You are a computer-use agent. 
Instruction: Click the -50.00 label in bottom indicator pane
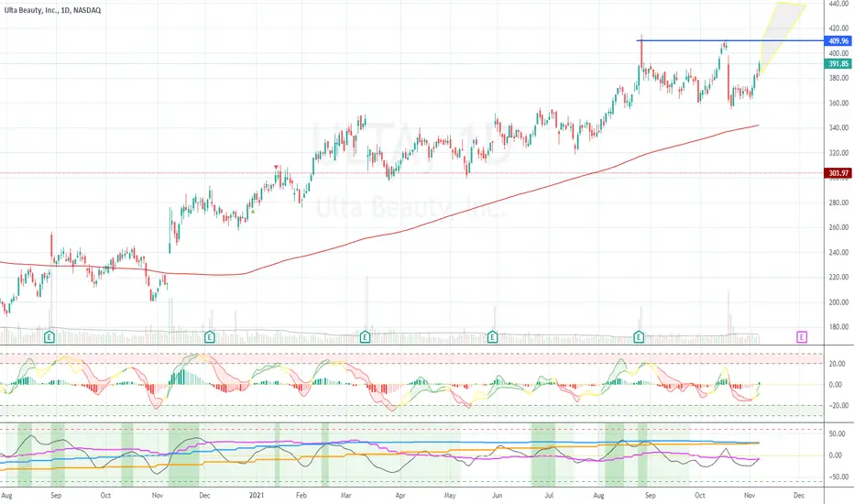(x=836, y=477)
